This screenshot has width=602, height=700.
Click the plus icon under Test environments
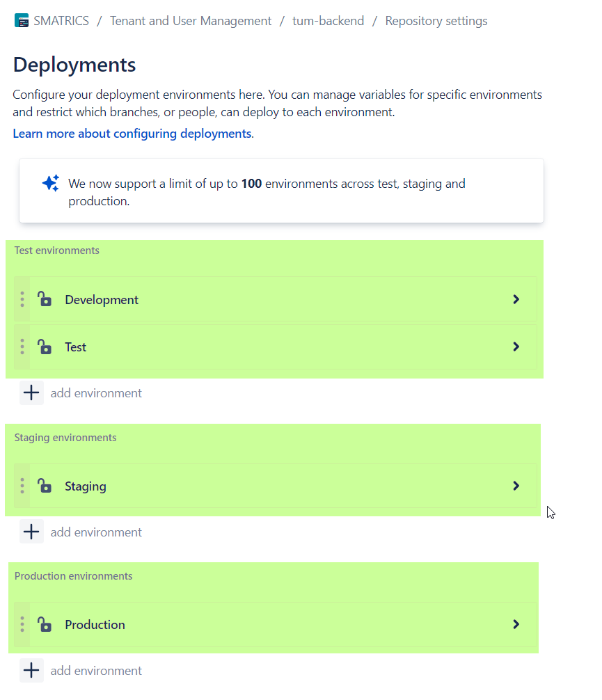coord(31,393)
